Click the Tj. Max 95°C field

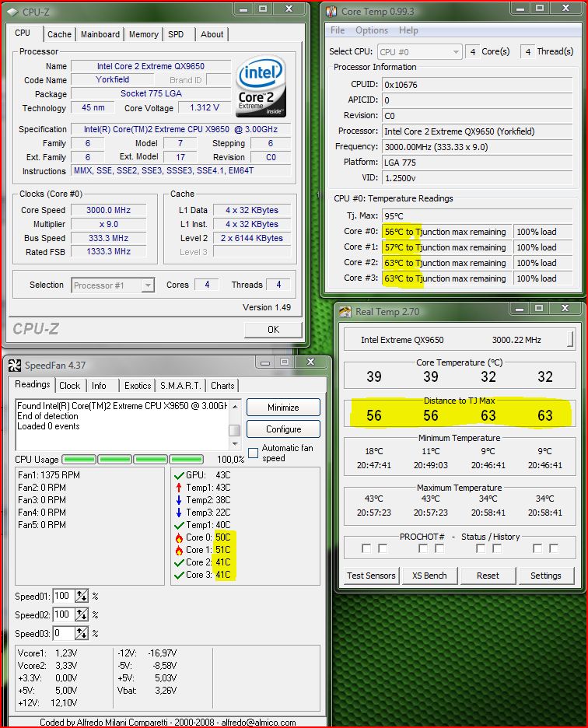click(x=477, y=216)
